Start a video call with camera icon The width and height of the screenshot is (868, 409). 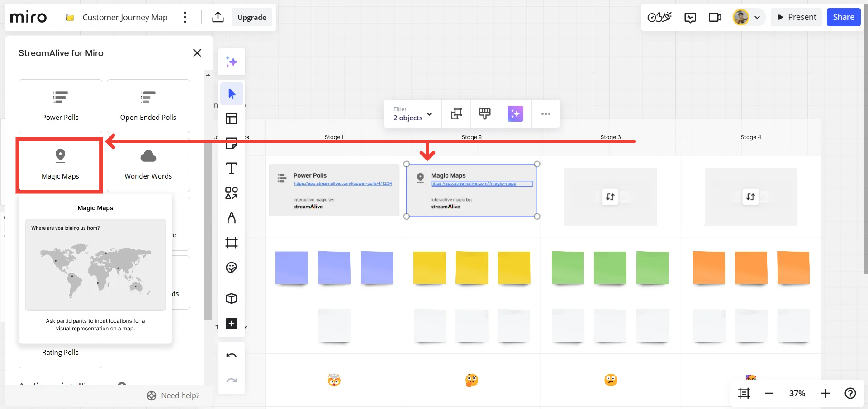(715, 17)
